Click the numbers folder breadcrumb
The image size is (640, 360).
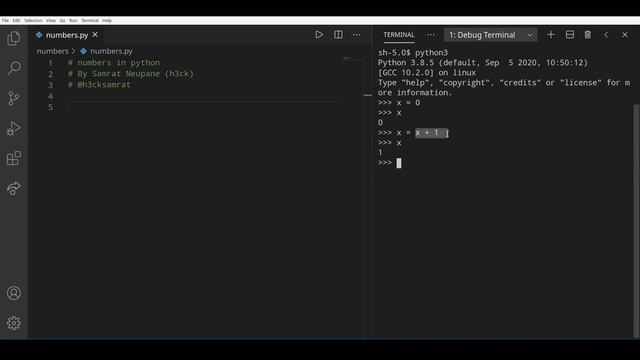(x=53, y=51)
